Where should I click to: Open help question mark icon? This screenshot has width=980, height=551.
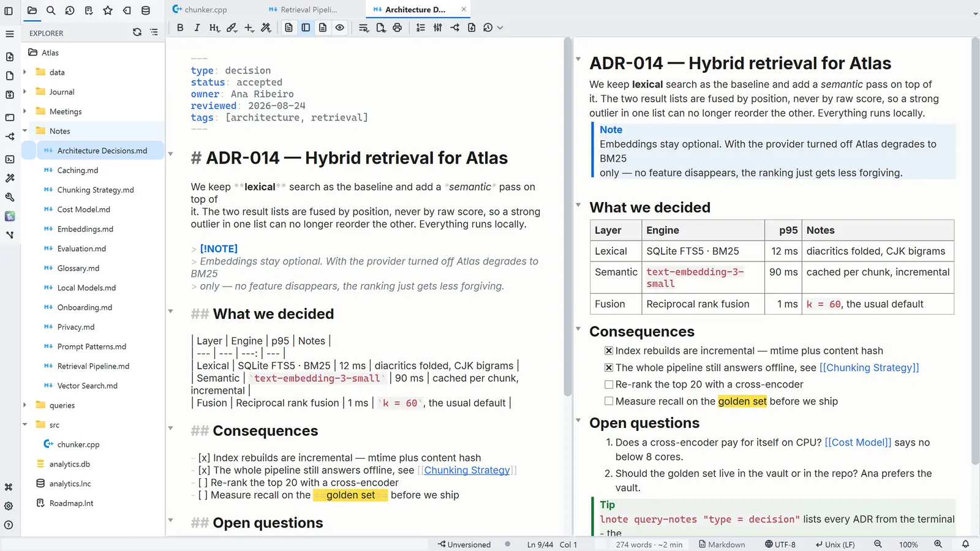tap(9, 525)
